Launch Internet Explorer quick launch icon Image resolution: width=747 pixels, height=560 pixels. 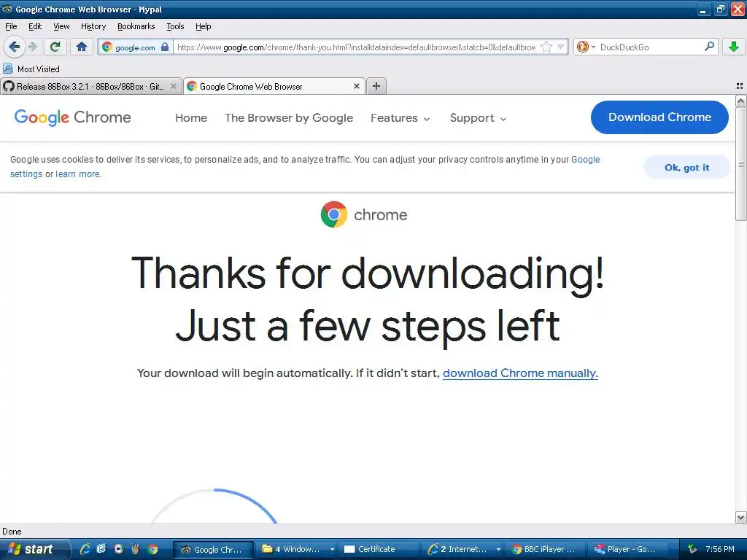[85, 549]
